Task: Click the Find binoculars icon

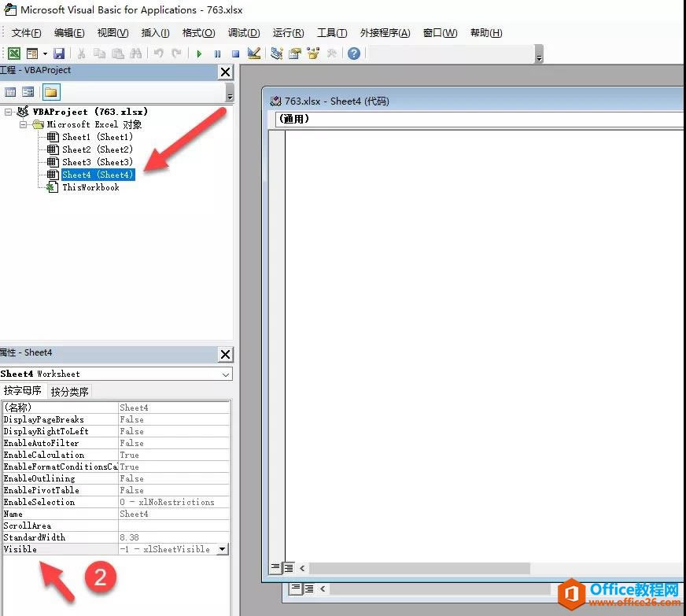Action: coord(135,53)
